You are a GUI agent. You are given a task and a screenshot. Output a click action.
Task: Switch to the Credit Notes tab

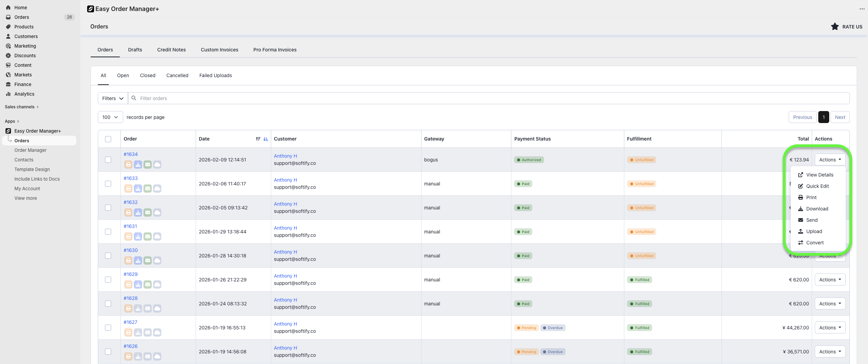coord(171,50)
